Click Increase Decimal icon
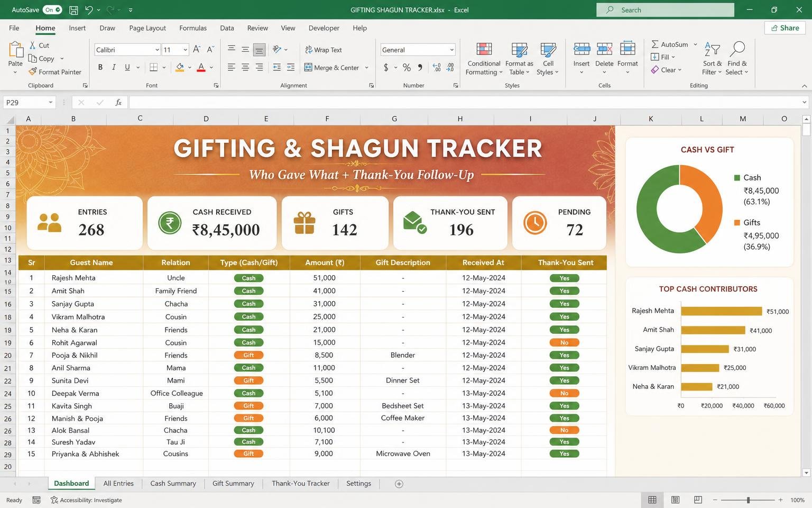Viewport: 812px width, 508px height. point(437,67)
